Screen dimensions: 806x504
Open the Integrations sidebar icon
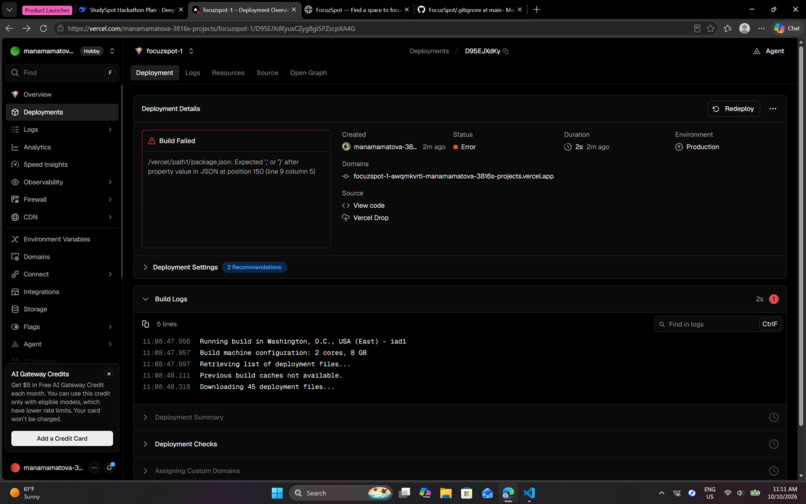pyautogui.click(x=15, y=292)
